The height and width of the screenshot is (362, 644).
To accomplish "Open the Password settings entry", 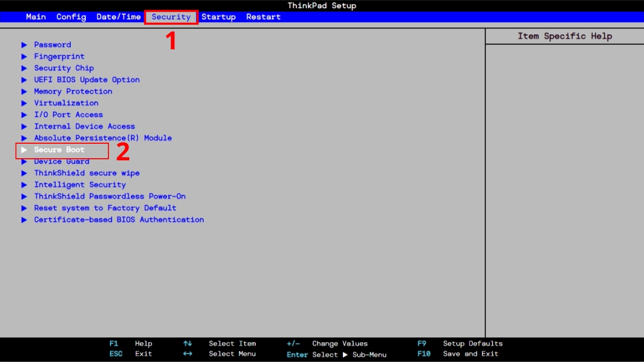I will pos(53,45).
